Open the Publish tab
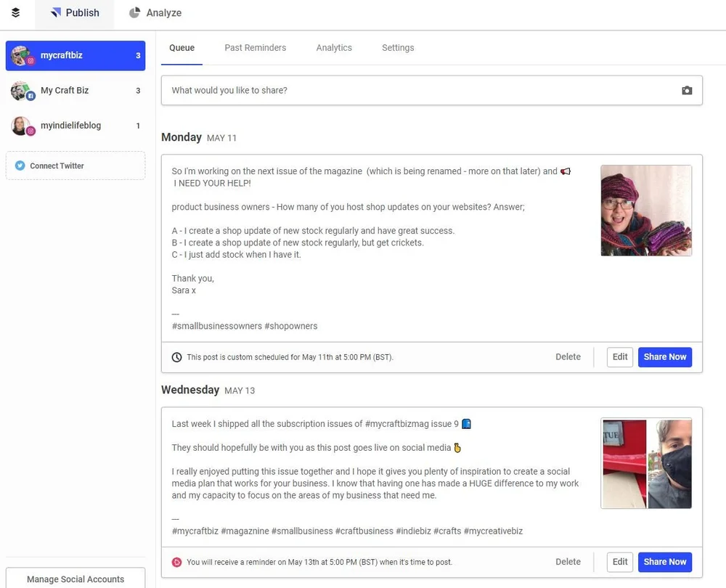This screenshot has height=588, width=726. point(75,13)
